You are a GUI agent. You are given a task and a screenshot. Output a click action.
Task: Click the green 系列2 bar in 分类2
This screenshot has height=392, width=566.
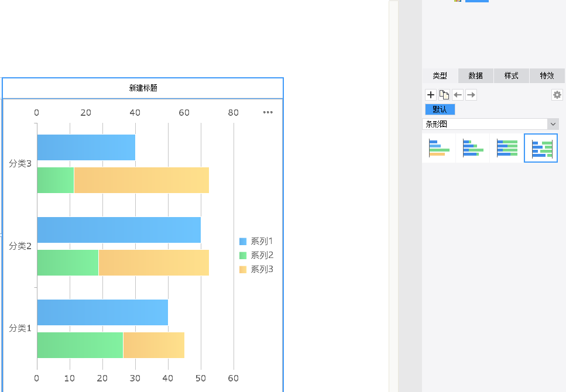(68, 263)
